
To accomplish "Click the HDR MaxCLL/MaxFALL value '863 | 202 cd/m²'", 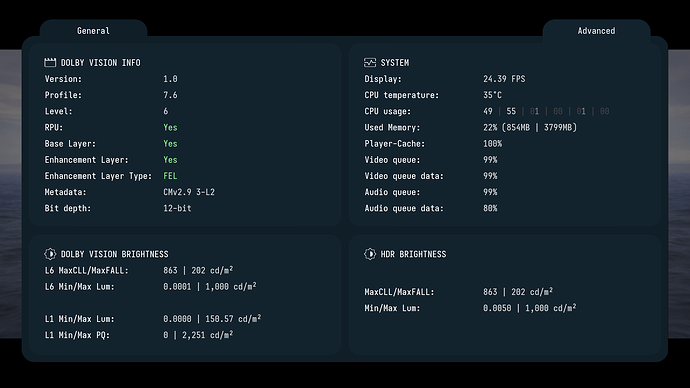I will pos(518,292).
